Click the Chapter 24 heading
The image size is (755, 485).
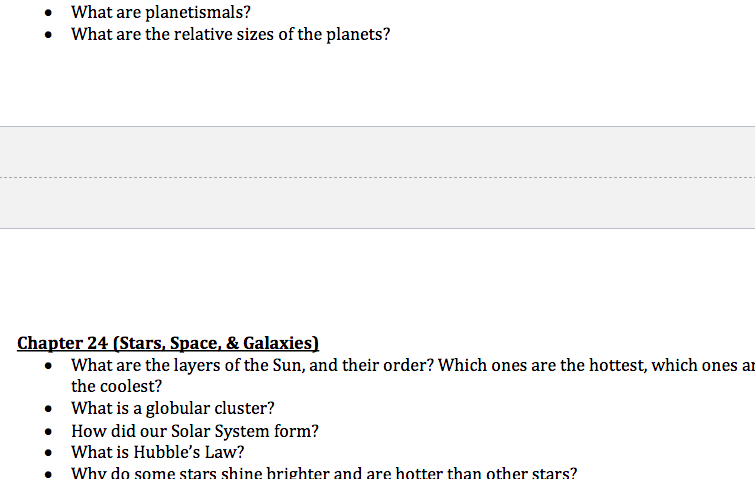pos(168,343)
